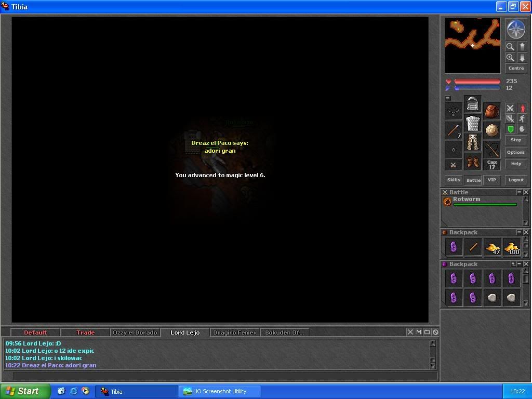The image size is (532, 399).
Task: Open the Windows Start menu
Action: pyautogui.click(x=25, y=391)
